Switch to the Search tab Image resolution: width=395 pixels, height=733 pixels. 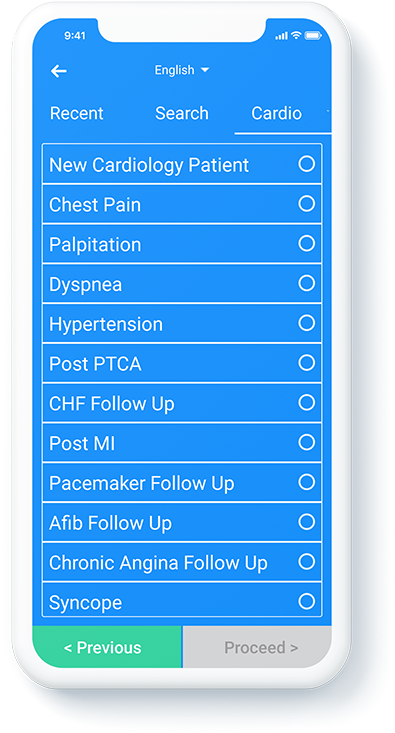(182, 113)
